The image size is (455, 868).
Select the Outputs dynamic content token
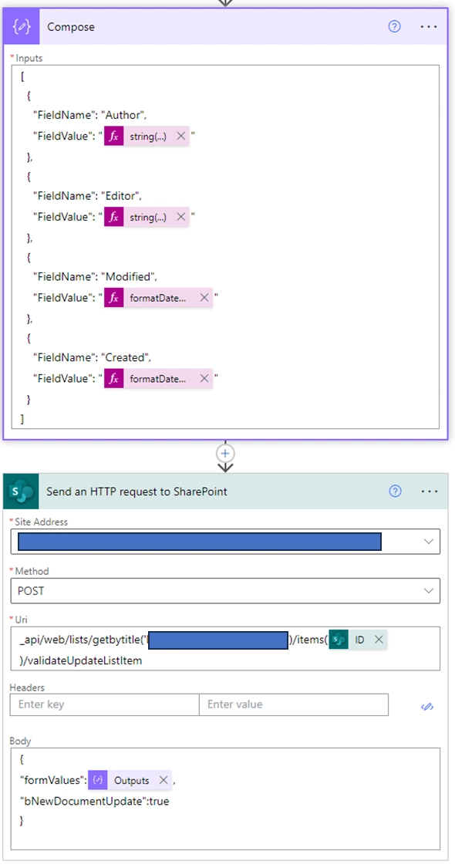130,781
